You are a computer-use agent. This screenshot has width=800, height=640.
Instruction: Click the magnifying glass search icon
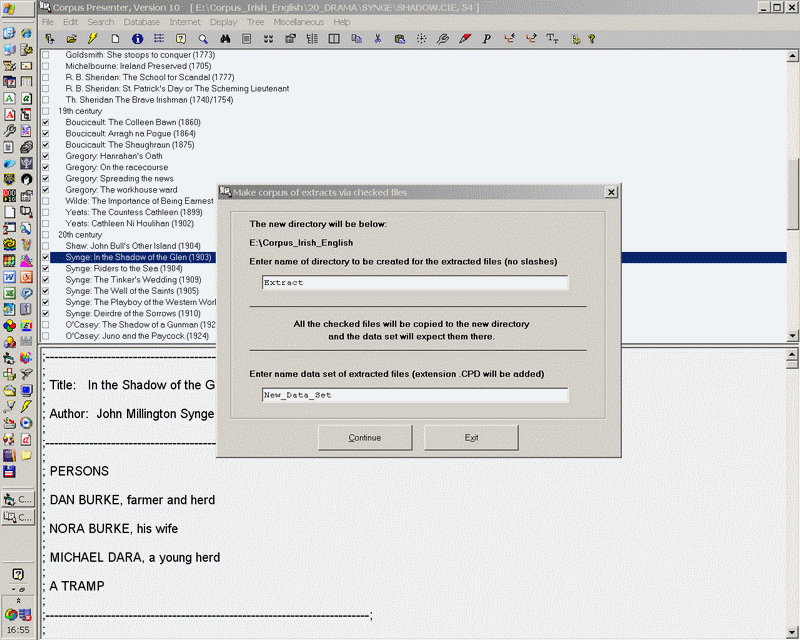point(203,39)
